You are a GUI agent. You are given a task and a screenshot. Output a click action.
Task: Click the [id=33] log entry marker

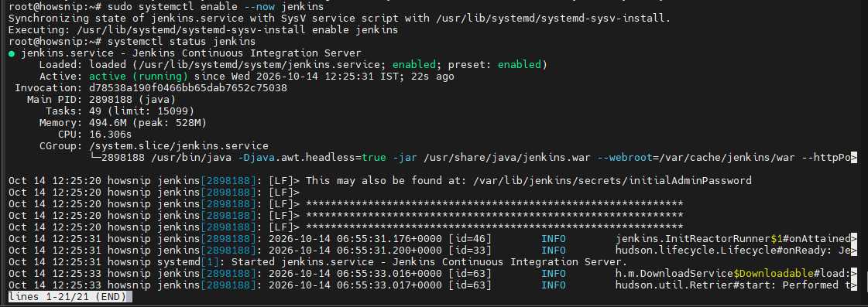(469, 250)
